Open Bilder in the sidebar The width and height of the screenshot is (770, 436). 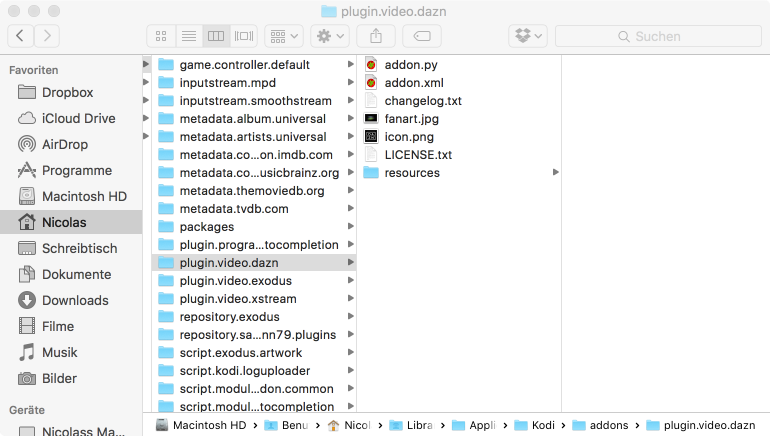click(71, 379)
